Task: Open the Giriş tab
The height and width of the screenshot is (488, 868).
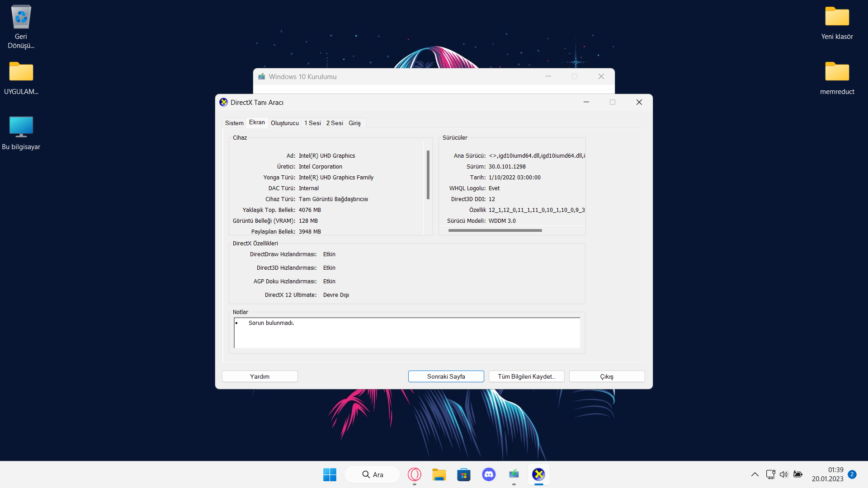Action: pos(355,123)
